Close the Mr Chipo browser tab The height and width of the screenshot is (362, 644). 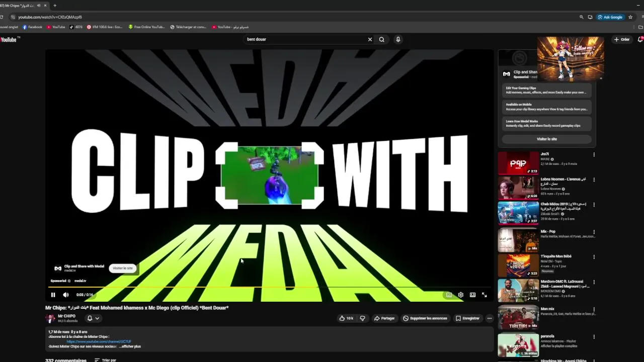tap(45, 6)
